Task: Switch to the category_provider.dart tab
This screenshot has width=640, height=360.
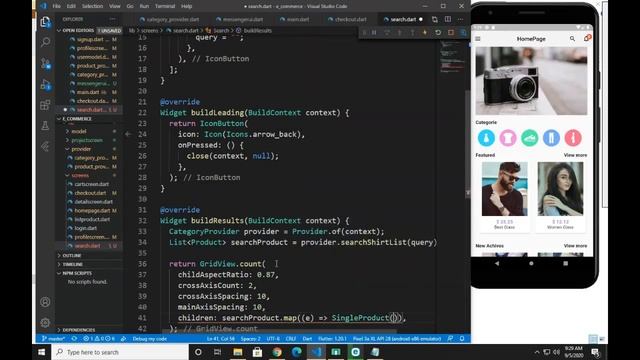Action: click(169, 19)
